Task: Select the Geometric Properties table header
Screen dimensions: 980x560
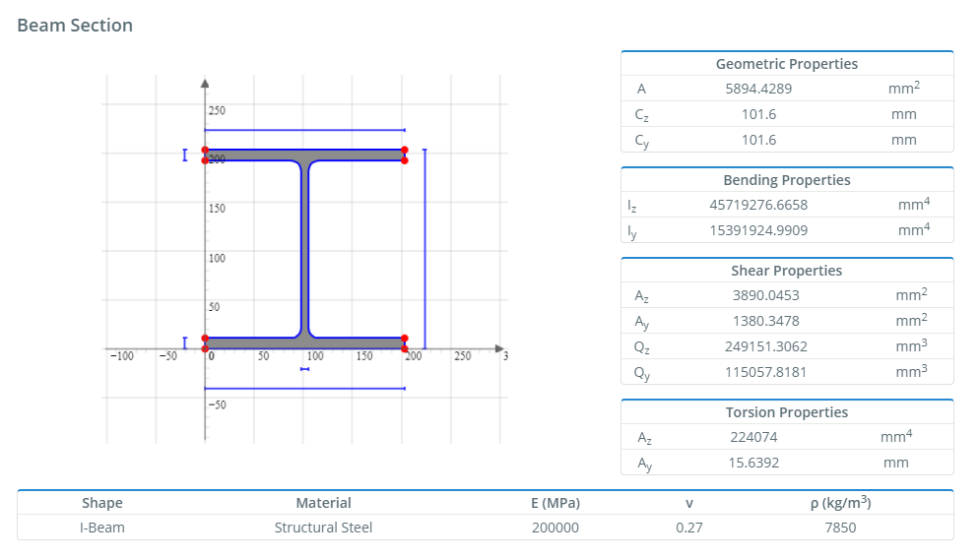Action: [786, 64]
